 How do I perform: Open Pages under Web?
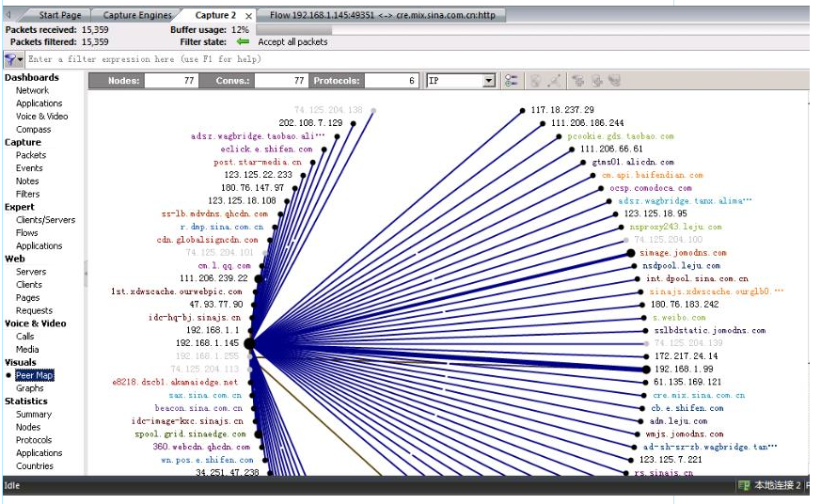pyautogui.click(x=28, y=298)
